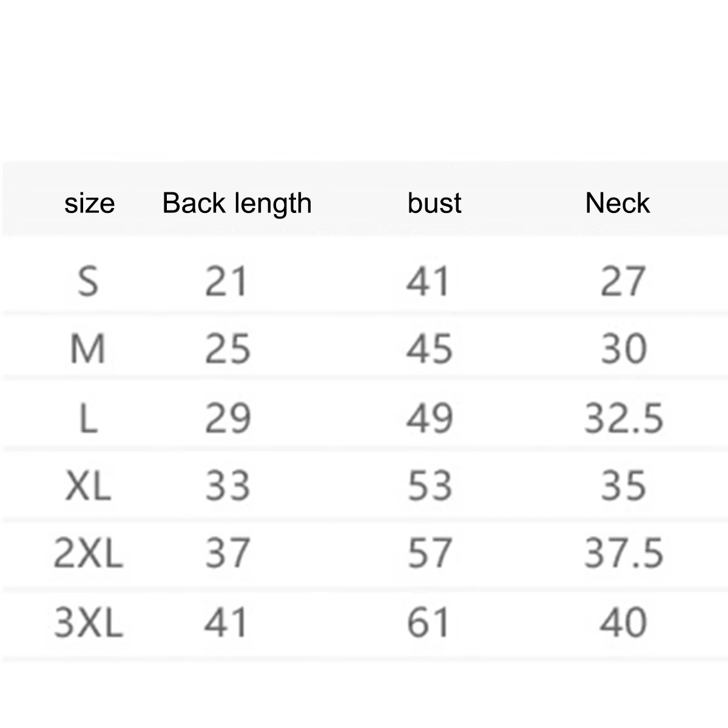
Task: Click bust value 61 in 3XL row
Action: 428,623
